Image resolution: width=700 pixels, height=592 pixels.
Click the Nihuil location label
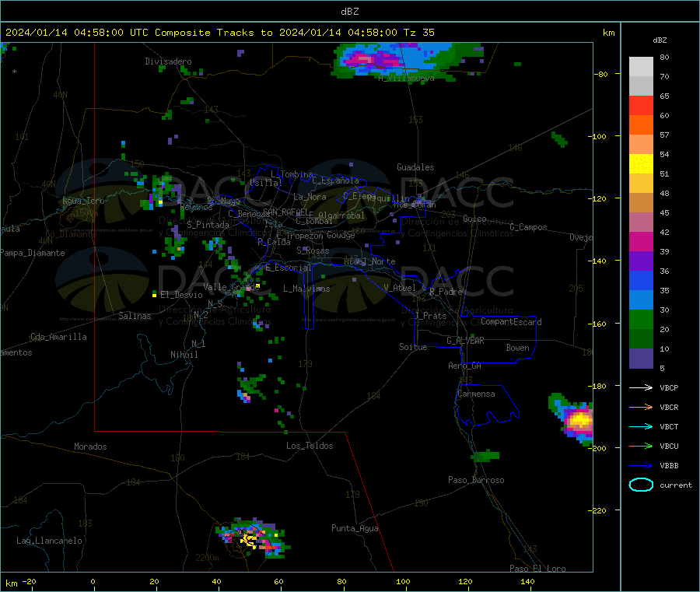184,355
